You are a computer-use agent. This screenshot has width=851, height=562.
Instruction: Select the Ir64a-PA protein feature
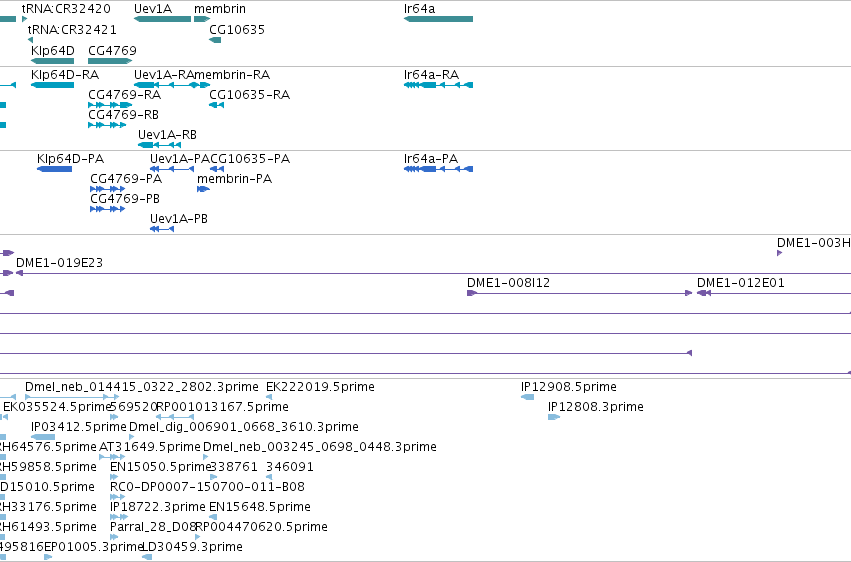point(438,169)
